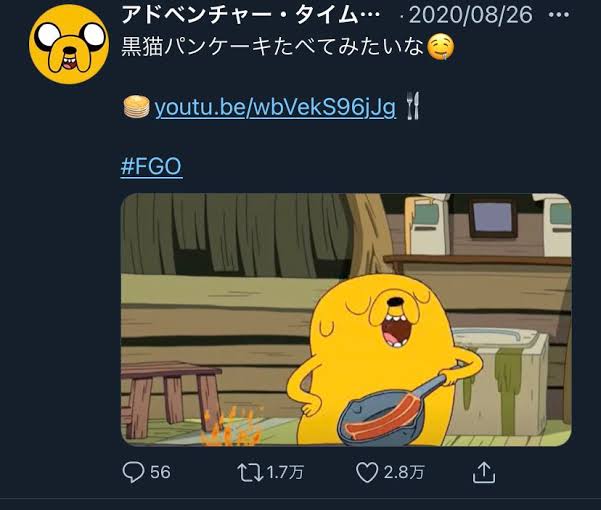Image resolution: width=601 pixels, height=510 pixels.
Task: Share the tweet via the share icon
Action: pos(484,471)
